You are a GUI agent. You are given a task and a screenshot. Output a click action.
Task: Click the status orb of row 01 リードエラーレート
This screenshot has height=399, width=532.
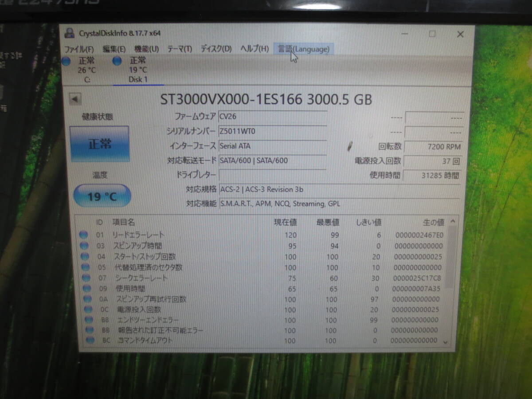(x=84, y=235)
